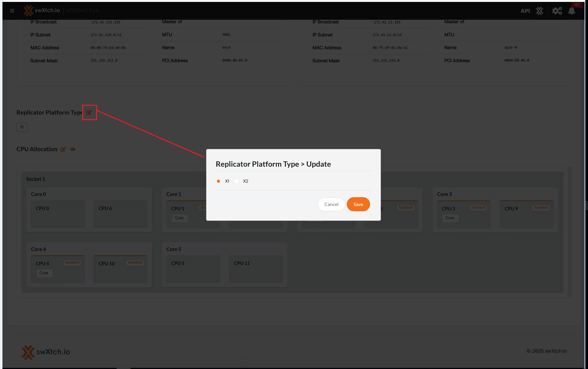Viewport: 588px width, 369px height.
Task: Click the CPU Allocation edit icon
Action: coord(63,149)
